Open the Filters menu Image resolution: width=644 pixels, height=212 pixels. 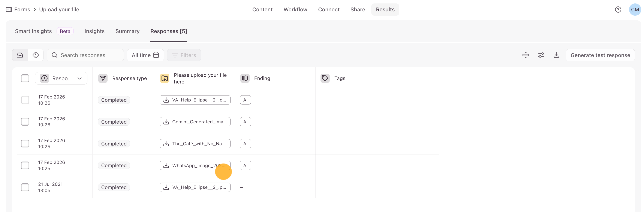184,55
